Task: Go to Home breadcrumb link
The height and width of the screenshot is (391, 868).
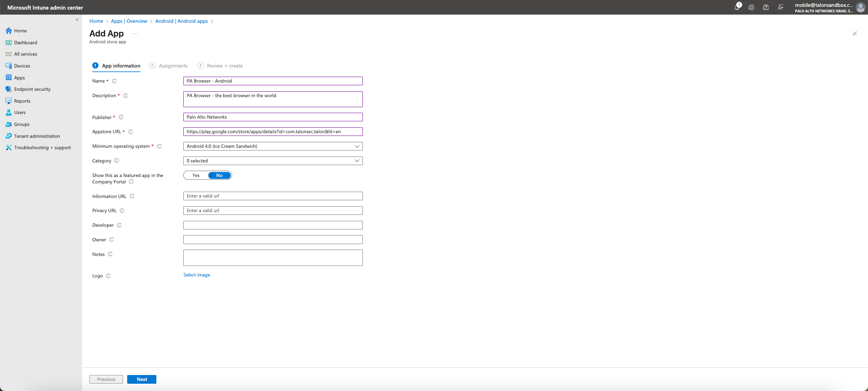Action: (x=96, y=21)
